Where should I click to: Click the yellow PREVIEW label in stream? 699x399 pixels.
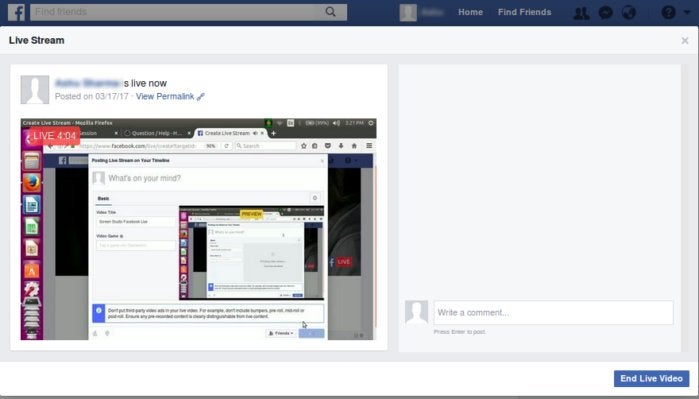[x=251, y=214]
